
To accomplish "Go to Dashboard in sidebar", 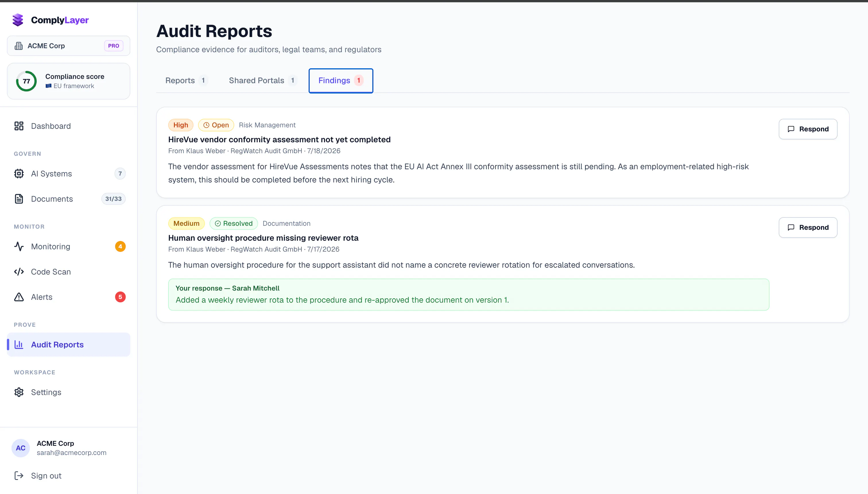I will coord(68,126).
